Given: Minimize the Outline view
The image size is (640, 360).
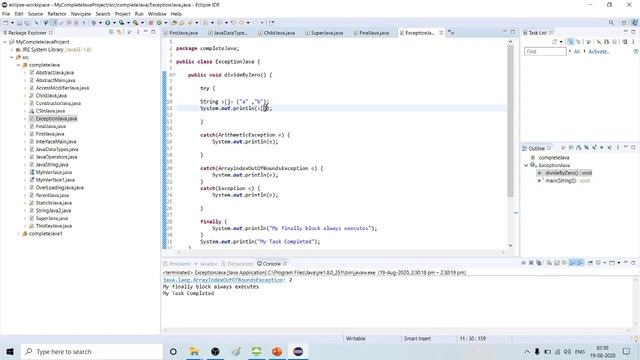Looking at the screenshot, I should 626,147.
